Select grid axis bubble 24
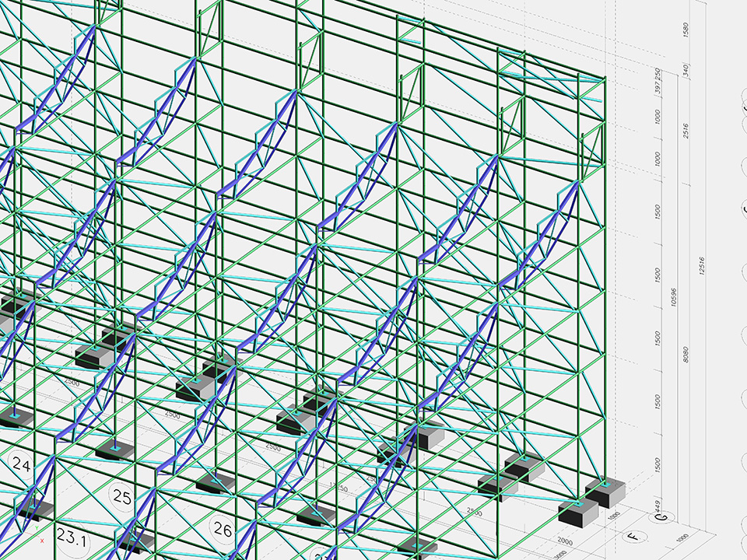This screenshot has width=747, height=560. (x=22, y=466)
